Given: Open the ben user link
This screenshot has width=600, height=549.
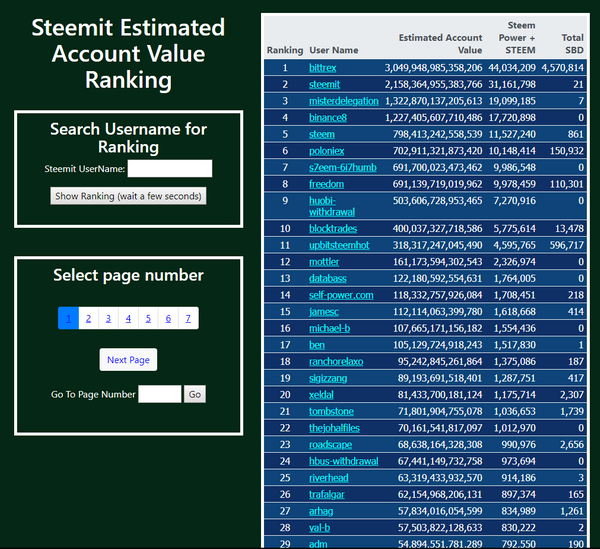Looking at the screenshot, I should tap(317, 345).
